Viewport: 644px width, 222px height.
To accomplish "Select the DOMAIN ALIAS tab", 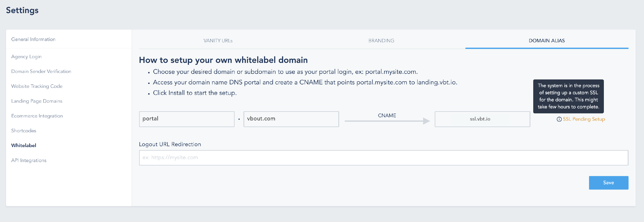I will click(547, 41).
